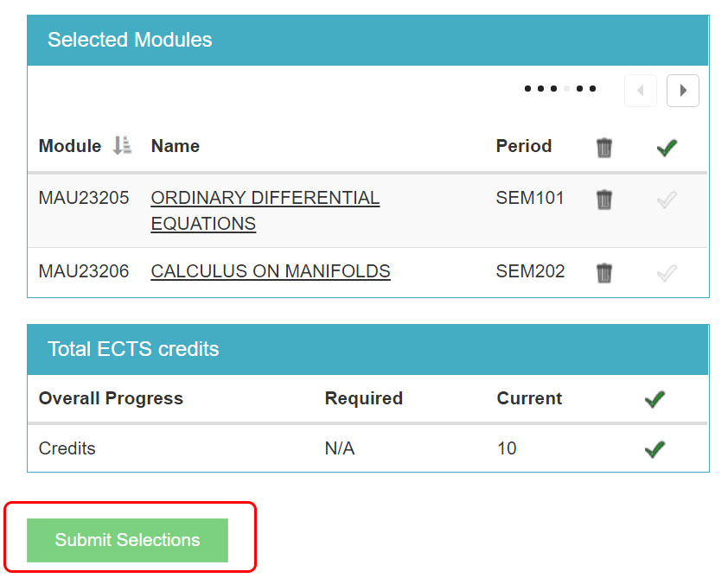Toggle the gray checkmark for the ODE module
The image size is (728, 578).
tap(667, 199)
